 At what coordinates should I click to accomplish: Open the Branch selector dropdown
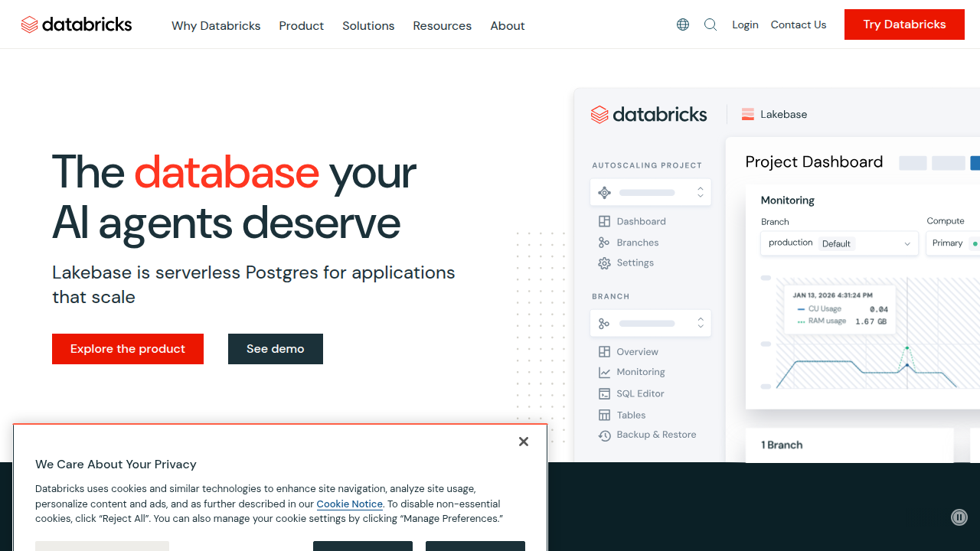pyautogui.click(x=651, y=324)
